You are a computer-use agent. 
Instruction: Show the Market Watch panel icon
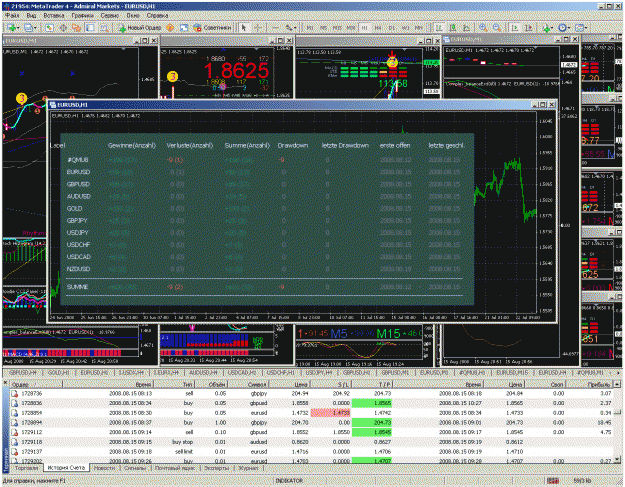click(x=49, y=27)
